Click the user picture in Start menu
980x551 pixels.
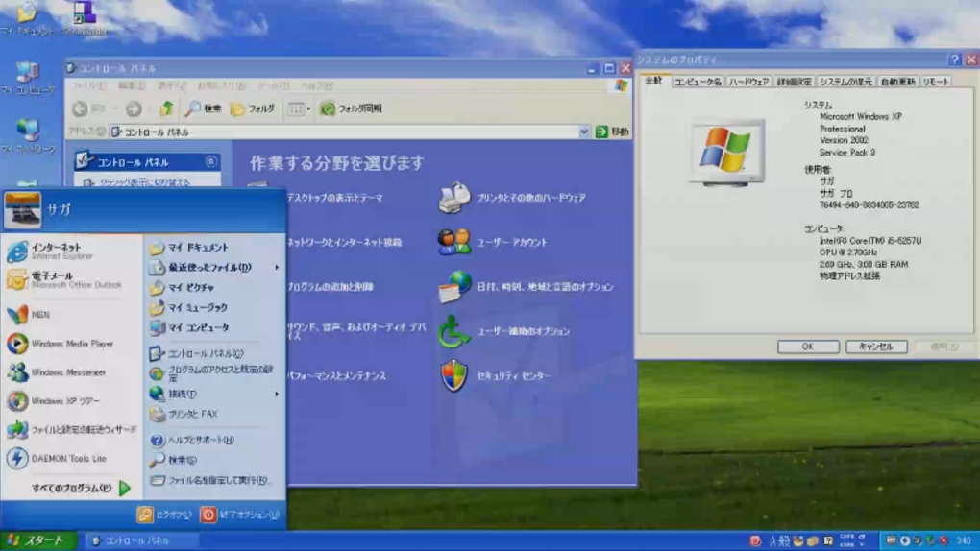22,210
